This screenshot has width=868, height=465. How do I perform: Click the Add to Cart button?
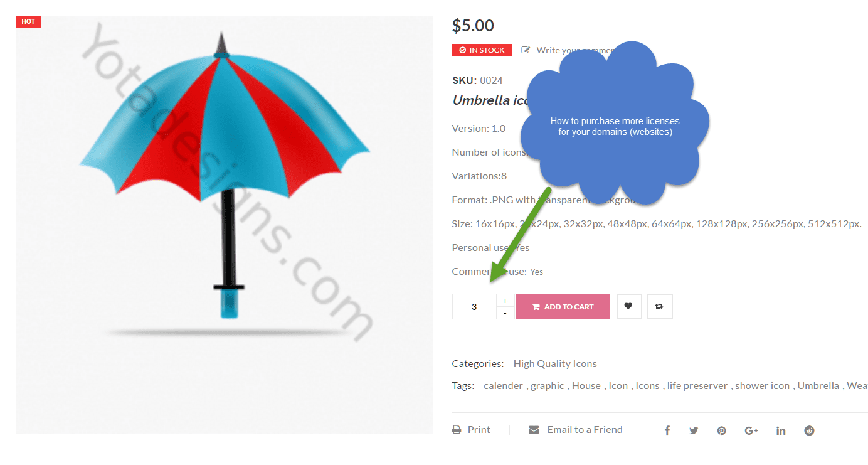563,307
